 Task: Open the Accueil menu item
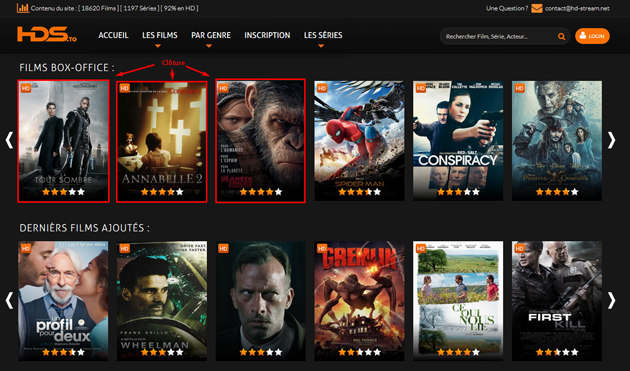click(x=113, y=35)
